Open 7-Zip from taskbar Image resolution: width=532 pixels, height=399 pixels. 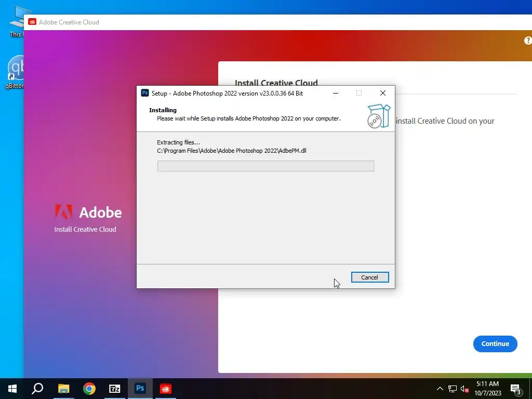[115, 389]
